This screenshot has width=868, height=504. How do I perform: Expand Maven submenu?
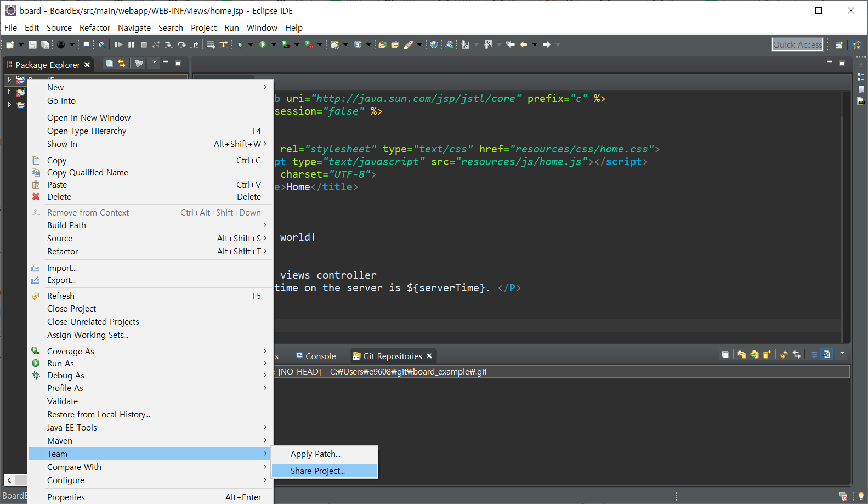click(x=265, y=440)
